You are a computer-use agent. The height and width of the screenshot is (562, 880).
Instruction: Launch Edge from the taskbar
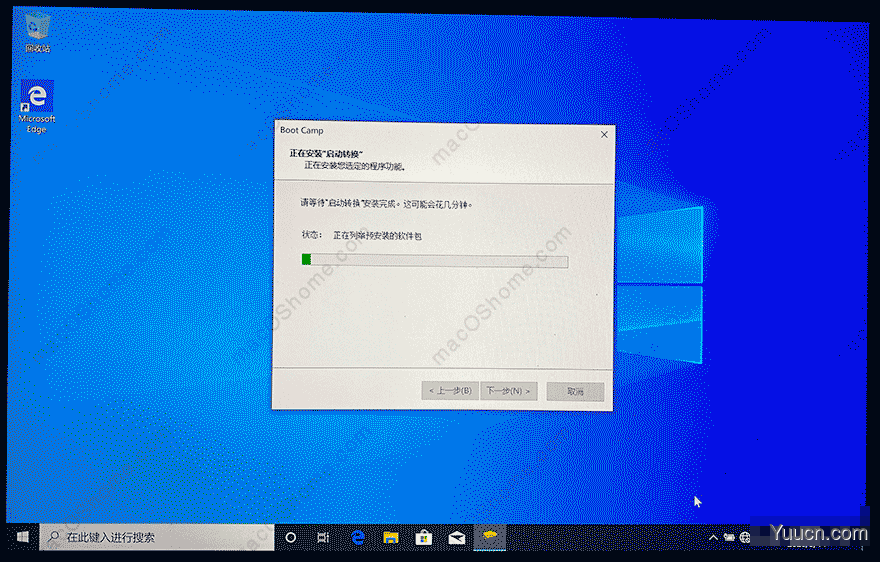coord(358,537)
